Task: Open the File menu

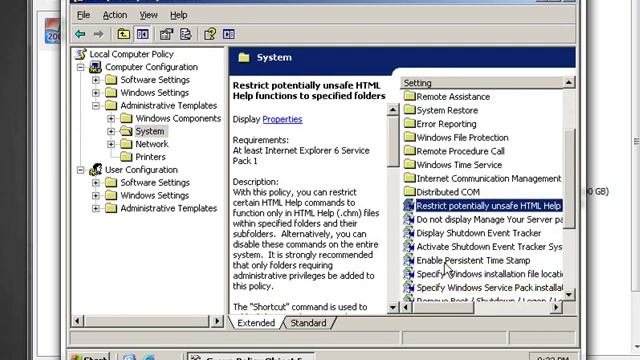Action: [x=83, y=15]
